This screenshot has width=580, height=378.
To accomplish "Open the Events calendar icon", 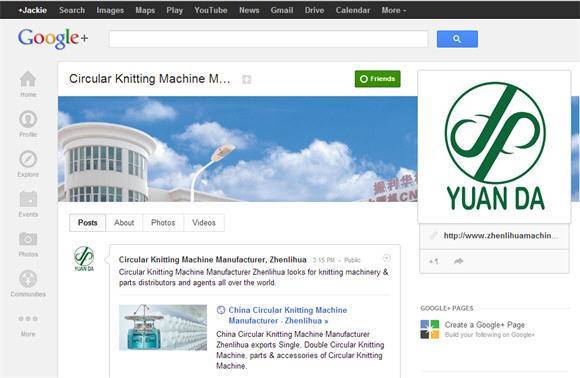I will 28,199.
